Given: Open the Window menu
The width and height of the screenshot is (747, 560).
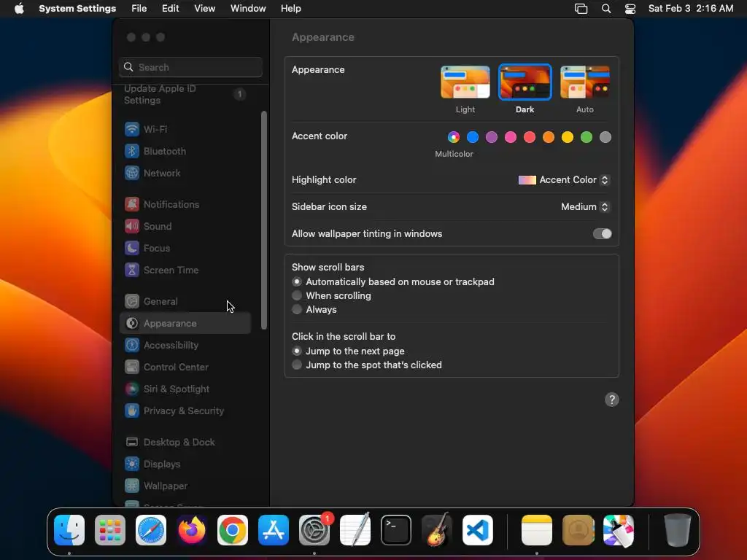Looking at the screenshot, I should 248,9.
